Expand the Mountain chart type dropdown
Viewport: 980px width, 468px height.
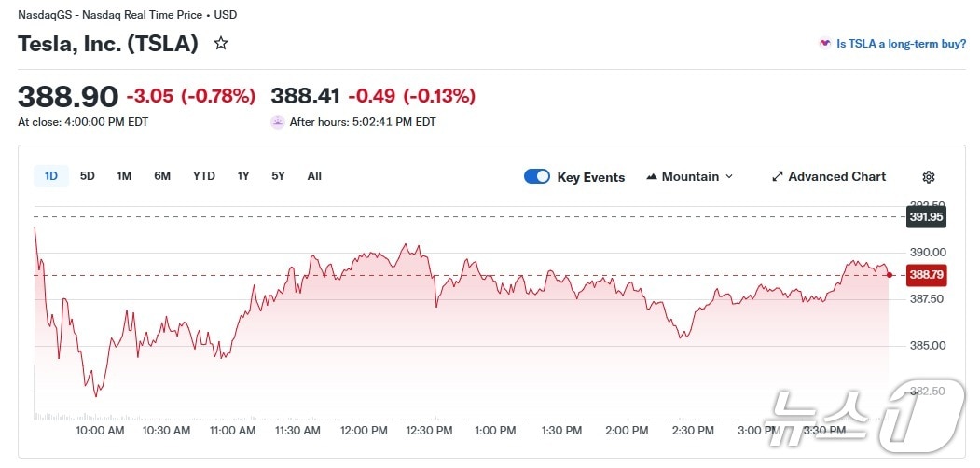(x=728, y=177)
